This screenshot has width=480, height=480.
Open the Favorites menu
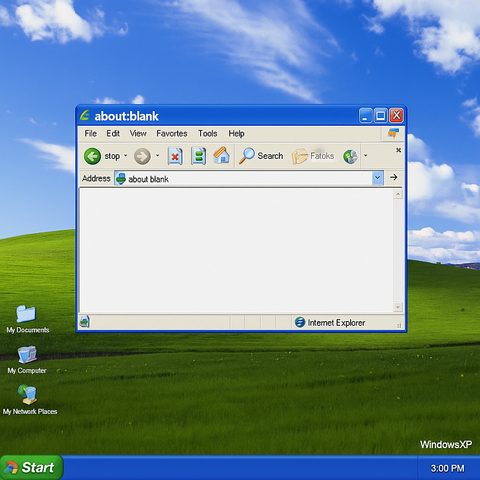(172, 134)
